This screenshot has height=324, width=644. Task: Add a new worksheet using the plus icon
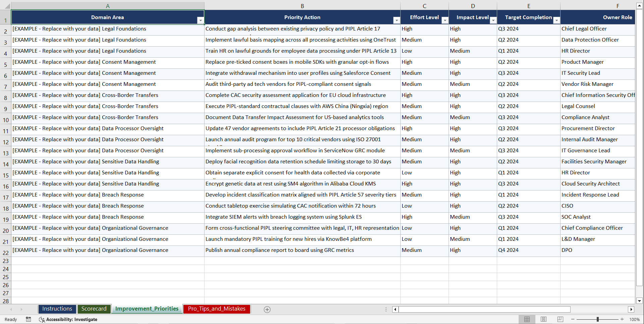[x=267, y=309]
